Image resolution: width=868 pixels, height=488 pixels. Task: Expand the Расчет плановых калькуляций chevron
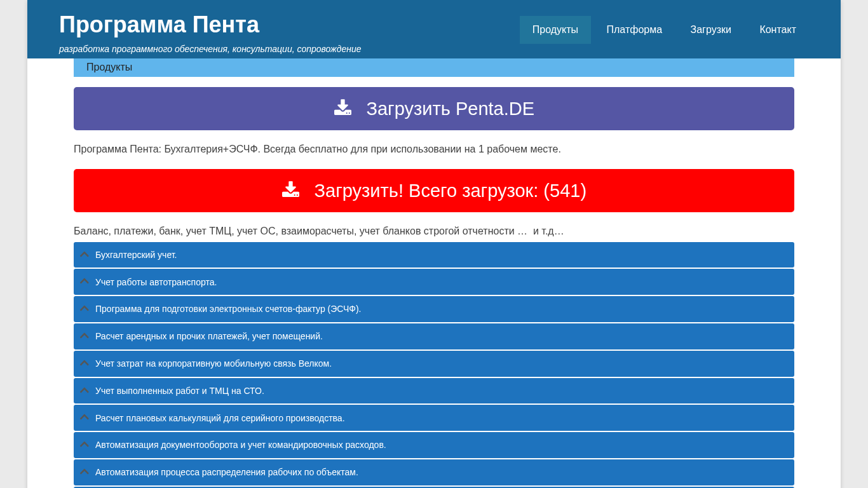click(x=85, y=417)
